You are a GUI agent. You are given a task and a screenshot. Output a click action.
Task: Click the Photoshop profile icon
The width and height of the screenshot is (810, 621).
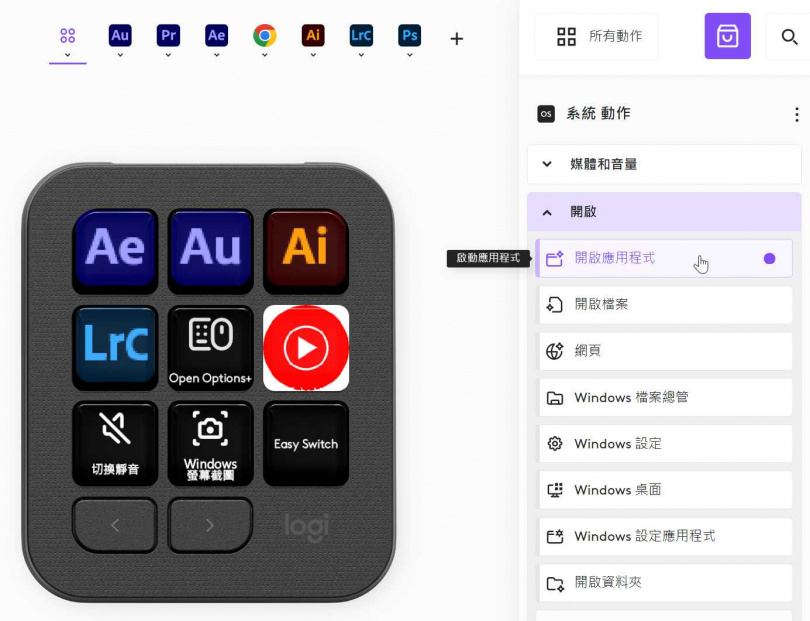409,33
